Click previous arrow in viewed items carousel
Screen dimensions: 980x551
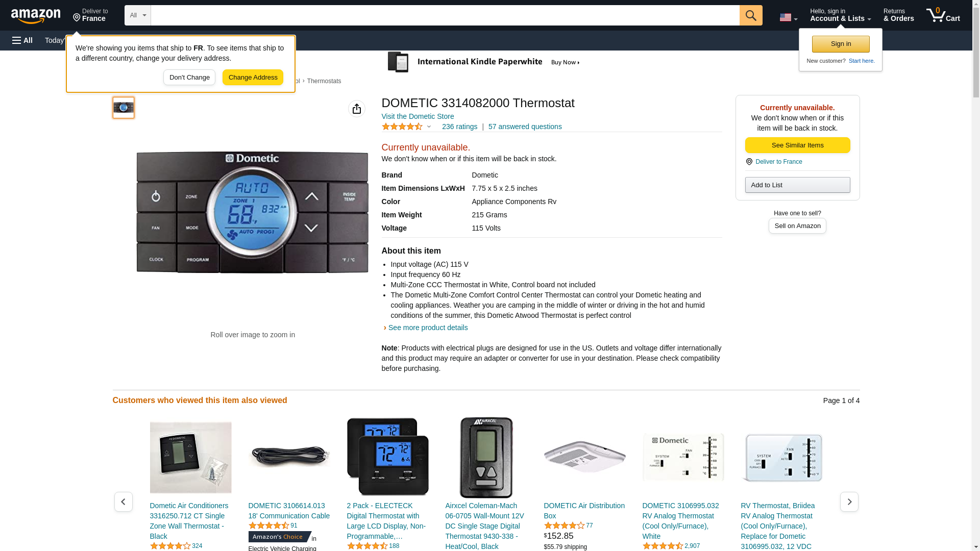(123, 502)
